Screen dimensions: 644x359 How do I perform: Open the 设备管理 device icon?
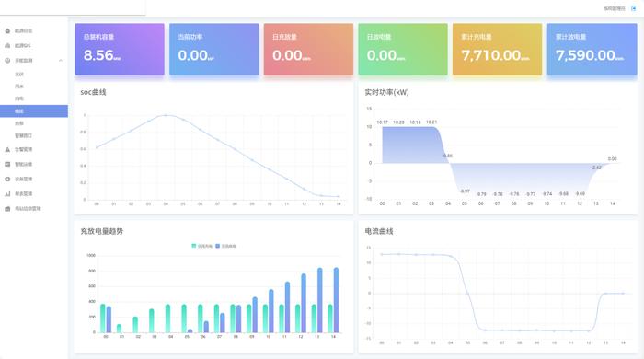click(7, 179)
